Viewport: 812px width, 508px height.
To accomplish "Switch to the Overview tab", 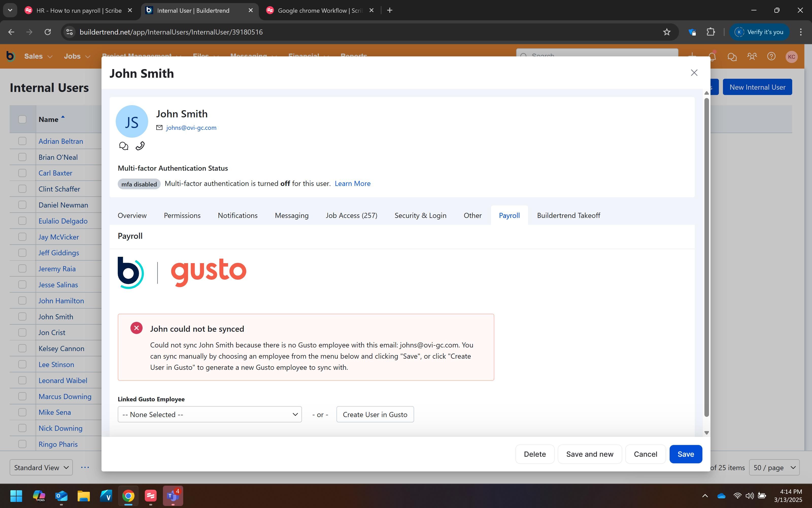I will tap(132, 215).
